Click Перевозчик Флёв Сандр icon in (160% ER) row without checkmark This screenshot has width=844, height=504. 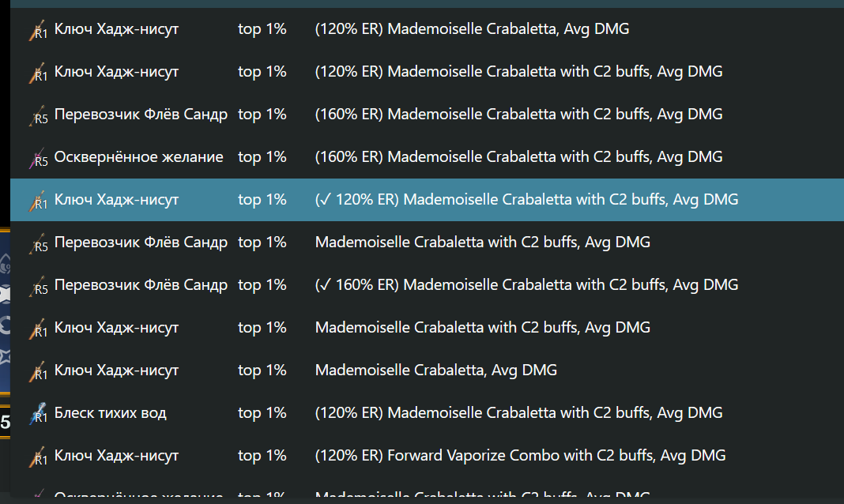[38, 115]
